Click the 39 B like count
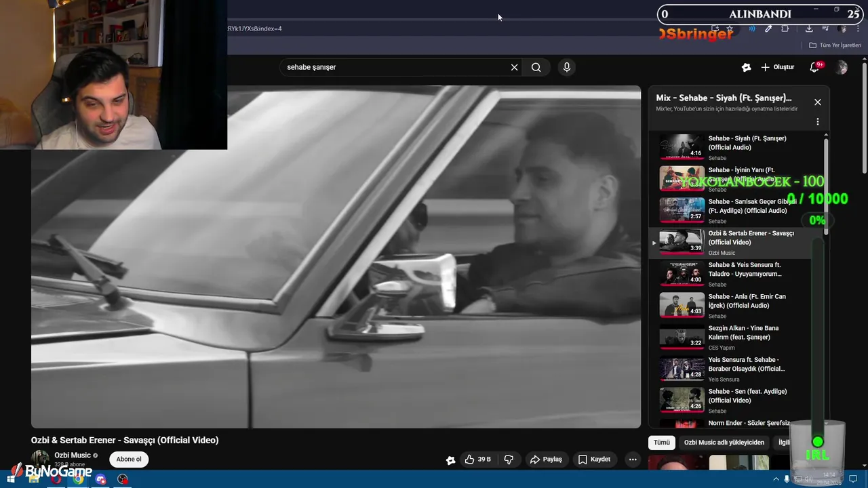Viewport: 868px width, 488px height. click(484, 460)
